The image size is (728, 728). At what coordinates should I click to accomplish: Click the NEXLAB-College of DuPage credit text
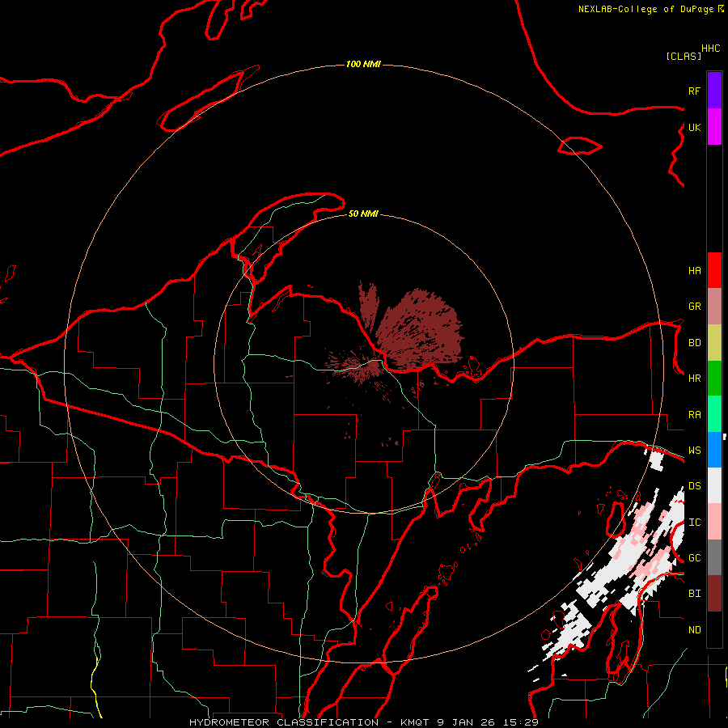645,9
